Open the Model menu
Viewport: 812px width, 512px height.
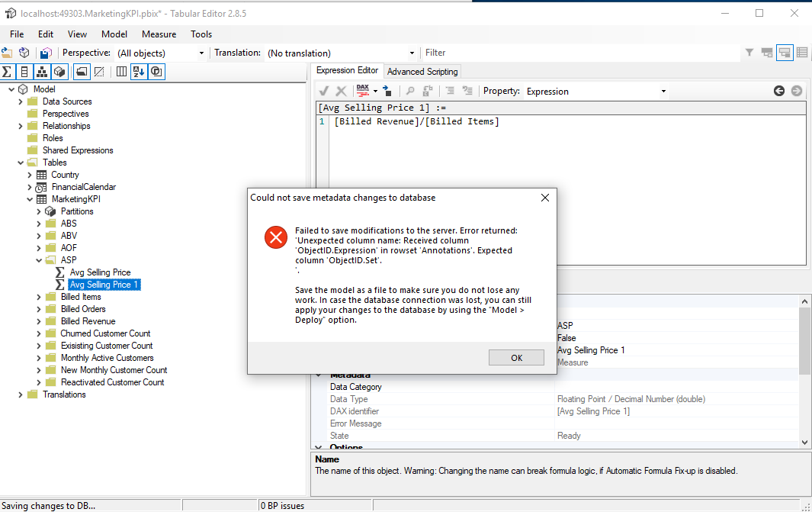pos(114,34)
